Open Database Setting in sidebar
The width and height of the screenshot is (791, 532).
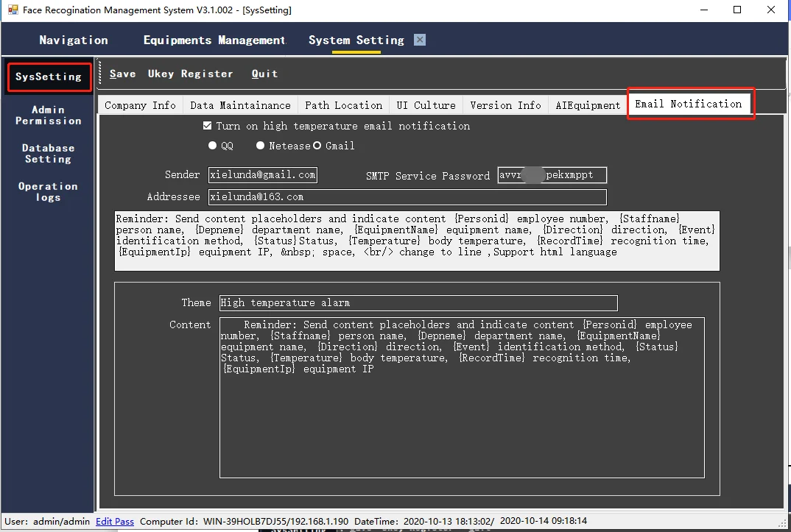(48, 154)
